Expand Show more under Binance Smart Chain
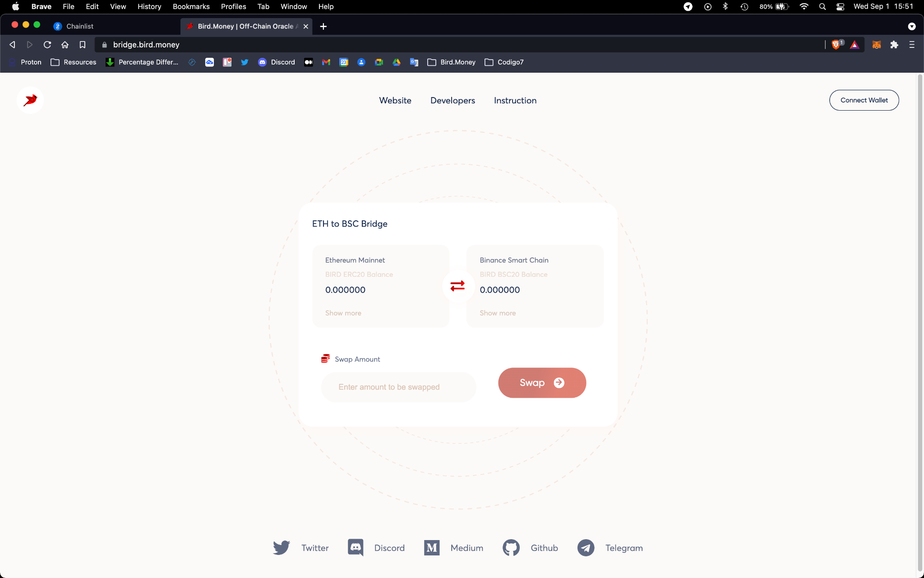Image resolution: width=924 pixels, height=578 pixels. click(x=497, y=313)
